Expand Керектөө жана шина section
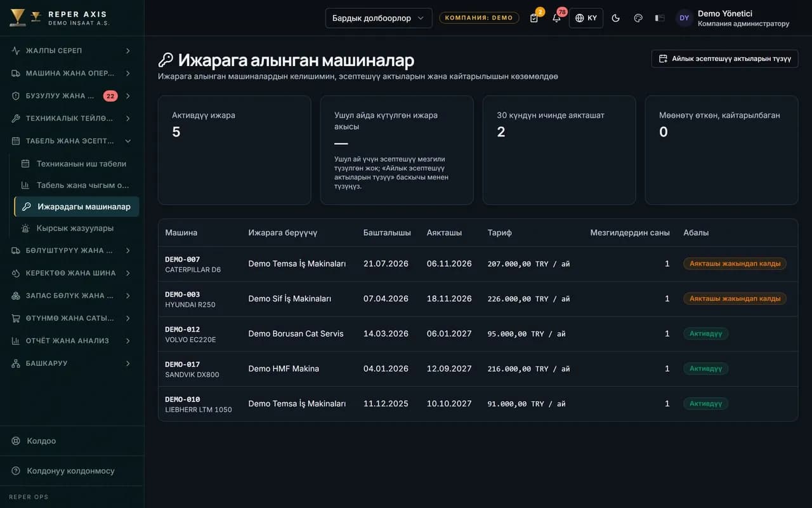This screenshot has width=812, height=508. click(x=72, y=273)
